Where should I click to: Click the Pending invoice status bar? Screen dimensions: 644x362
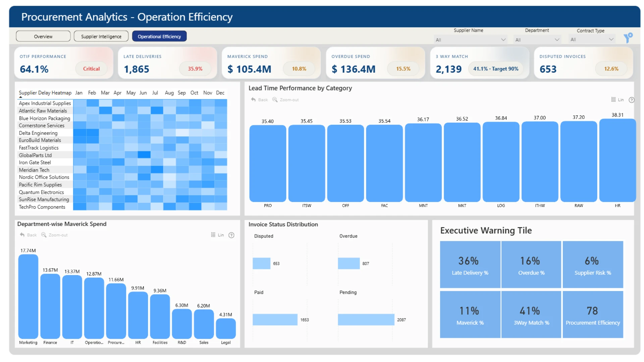[x=366, y=319]
